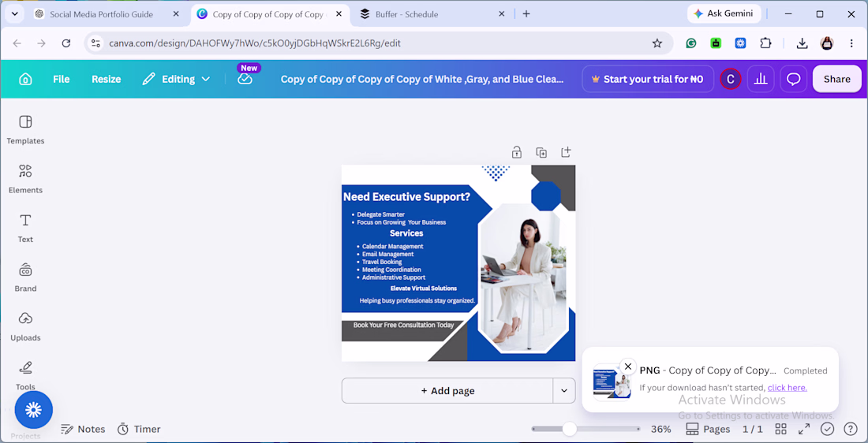Open the analytics bar chart icon

pyautogui.click(x=761, y=79)
